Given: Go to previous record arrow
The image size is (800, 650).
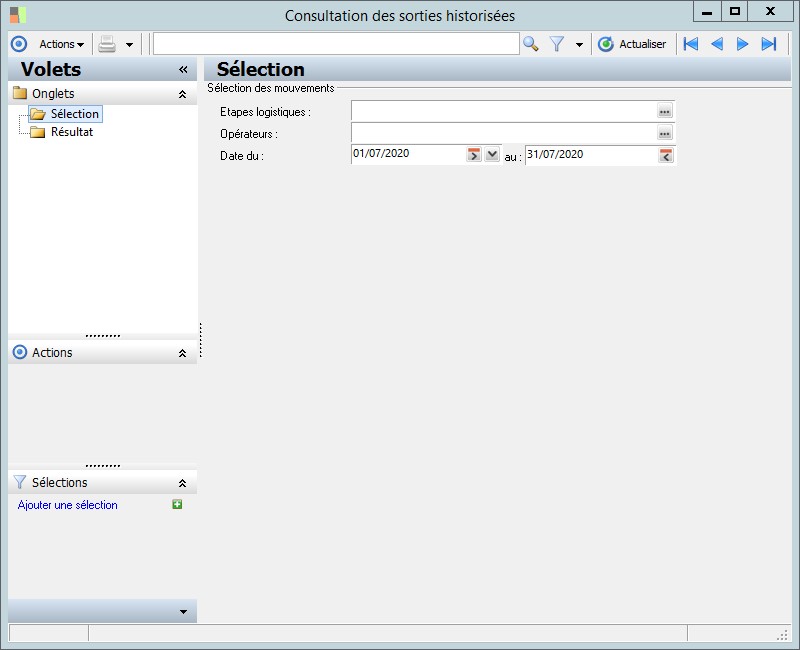Looking at the screenshot, I should pyautogui.click(x=717, y=44).
